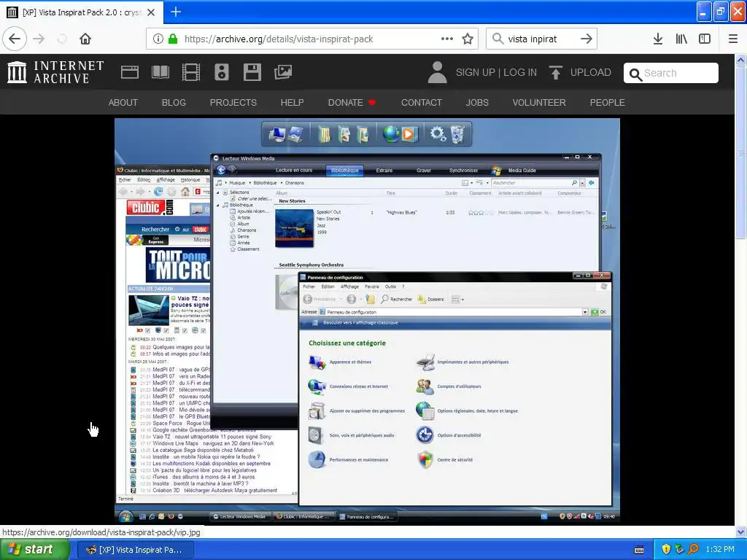Select the Vista Inspirat taskbar button
Image resolution: width=747 pixels, height=560 pixels.
click(x=135, y=550)
